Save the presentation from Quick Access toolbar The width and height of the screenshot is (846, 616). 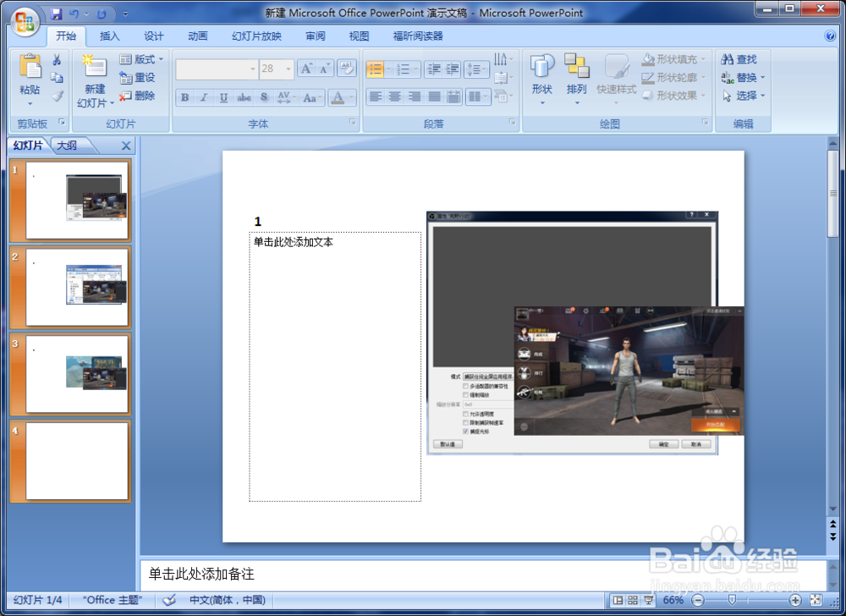click(56, 14)
